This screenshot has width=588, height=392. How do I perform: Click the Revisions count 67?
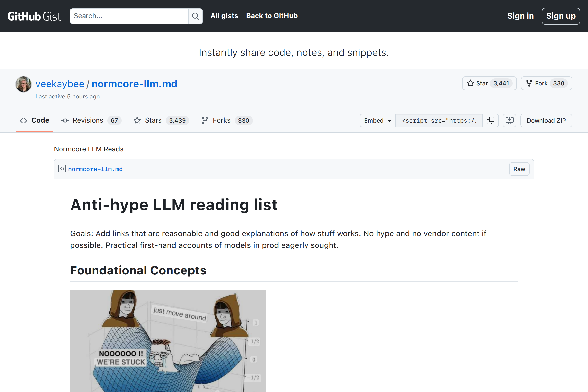pyautogui.click(x=114, y=121)
